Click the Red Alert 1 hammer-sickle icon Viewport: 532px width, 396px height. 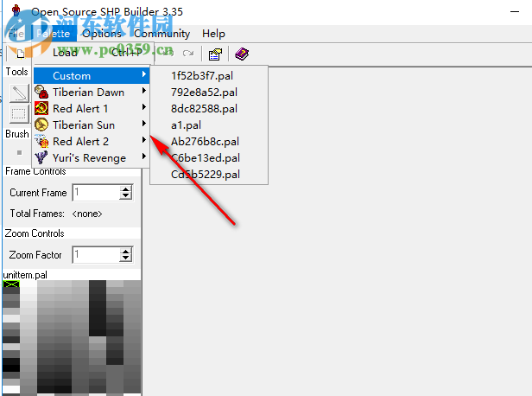(41, 109)
